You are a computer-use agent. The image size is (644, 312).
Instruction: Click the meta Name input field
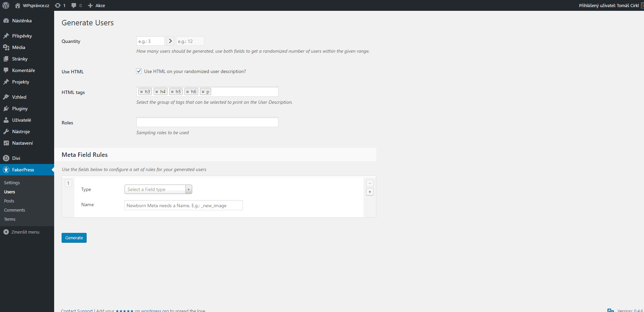tap(184, 205)
